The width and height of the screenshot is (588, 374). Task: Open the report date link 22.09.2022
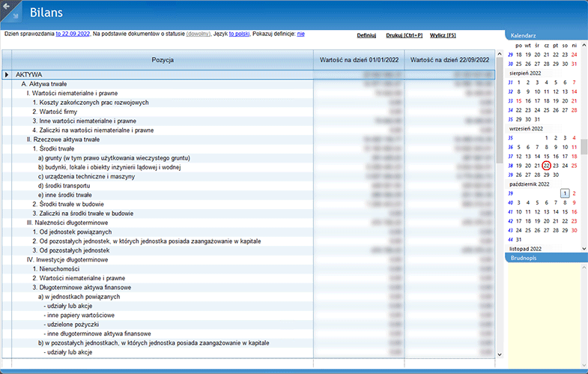[x=73, y=34]
